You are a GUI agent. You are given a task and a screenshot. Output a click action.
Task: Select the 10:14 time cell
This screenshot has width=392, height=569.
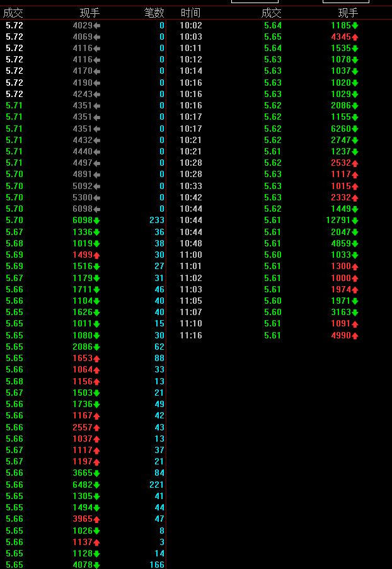click(x=191, y=71)
